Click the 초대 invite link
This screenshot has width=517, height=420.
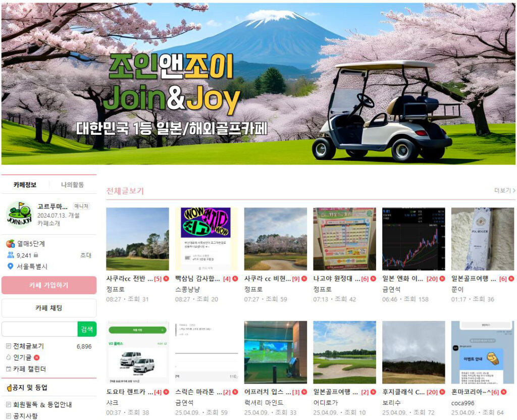pyautogui.click(x=86, y=255)
